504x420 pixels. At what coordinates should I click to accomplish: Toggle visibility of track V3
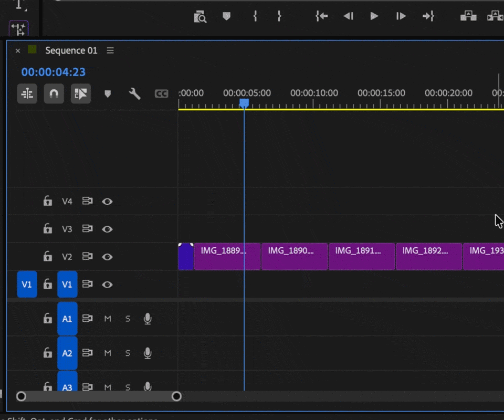[x=107, y=229]
